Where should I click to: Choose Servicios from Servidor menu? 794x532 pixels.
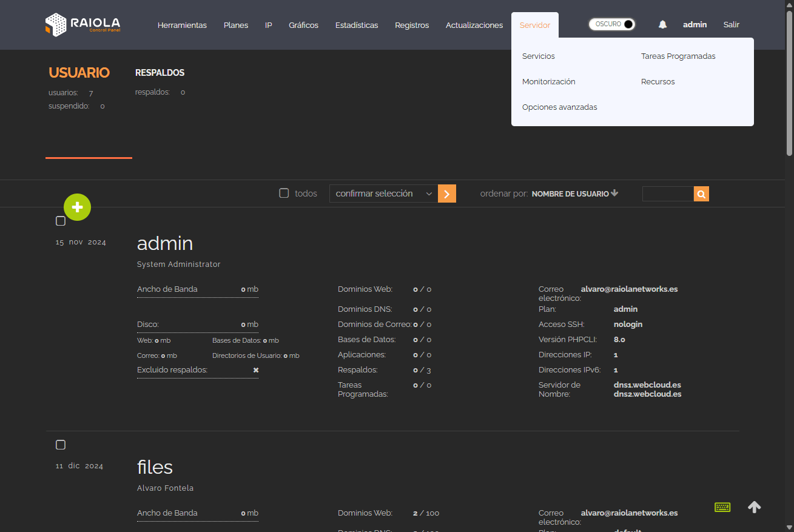click(539, 56)
